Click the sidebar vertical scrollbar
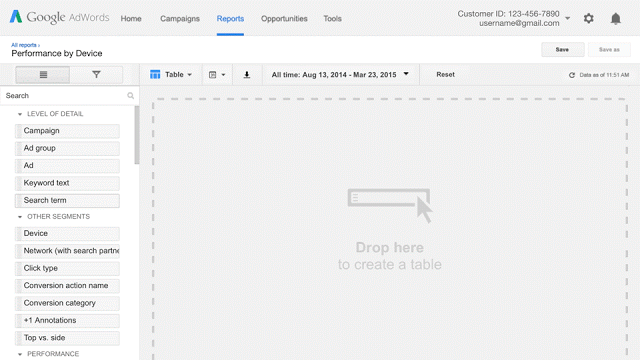The height and width of the screenshot is (360, 640). tap(137, 135)
